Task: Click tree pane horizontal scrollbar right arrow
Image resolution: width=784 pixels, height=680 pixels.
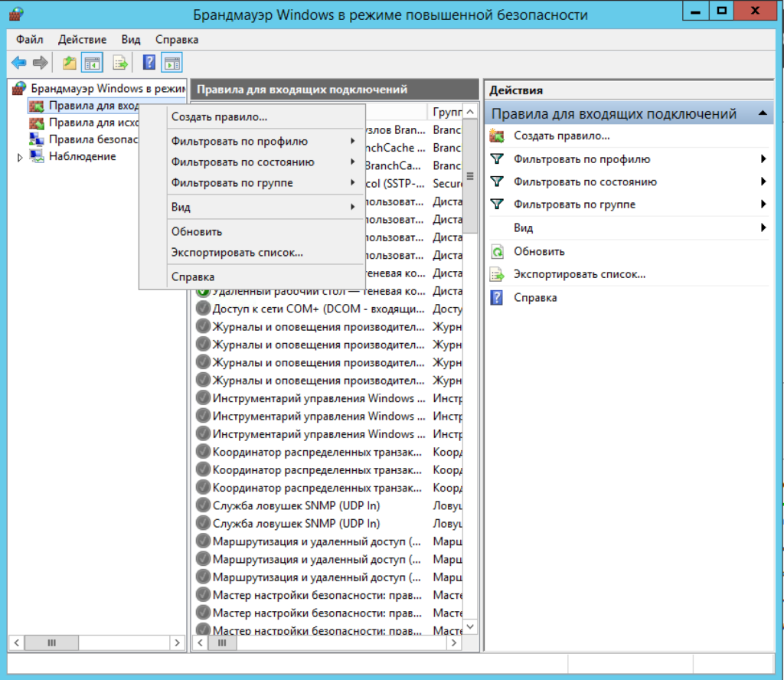Action: 177,642
